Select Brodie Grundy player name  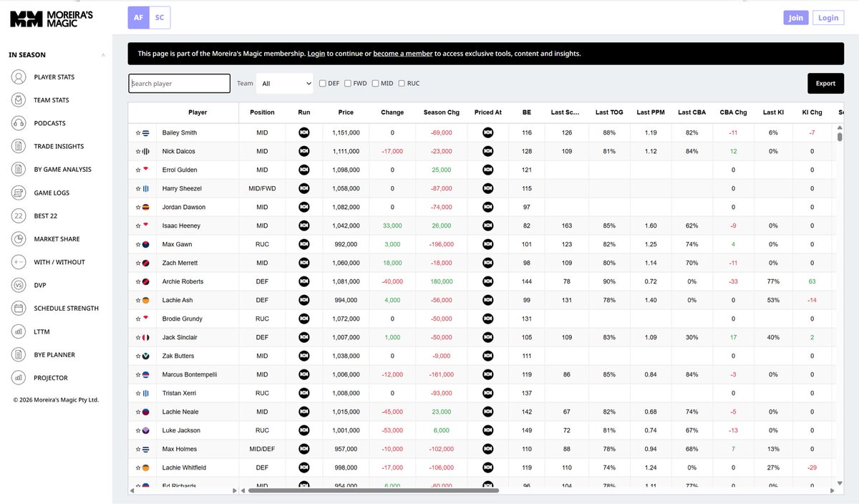point(183,319)
